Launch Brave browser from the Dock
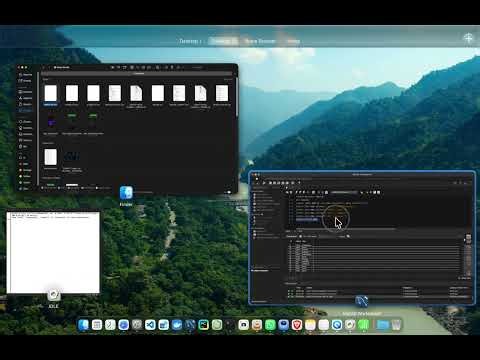Screen dimensions: 480x360 pyautogui.click(x=297, y=325)
